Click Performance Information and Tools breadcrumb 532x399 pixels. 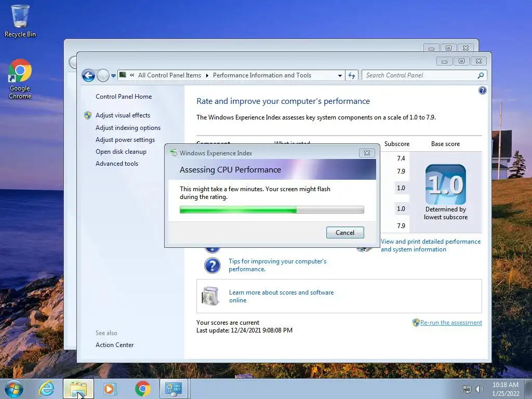pos(262,75)
